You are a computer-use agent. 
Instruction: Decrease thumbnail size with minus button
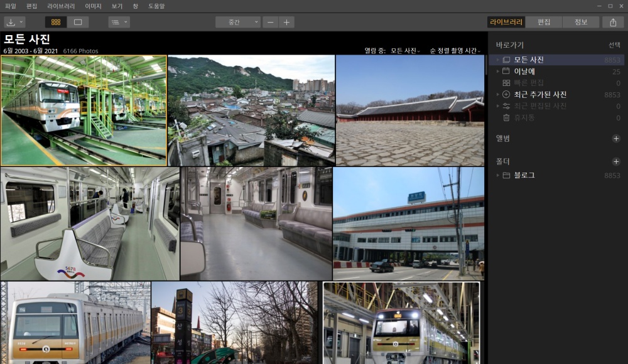point(270,22)
